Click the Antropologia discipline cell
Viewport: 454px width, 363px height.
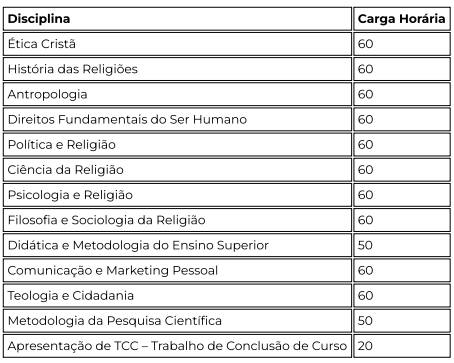177,94
